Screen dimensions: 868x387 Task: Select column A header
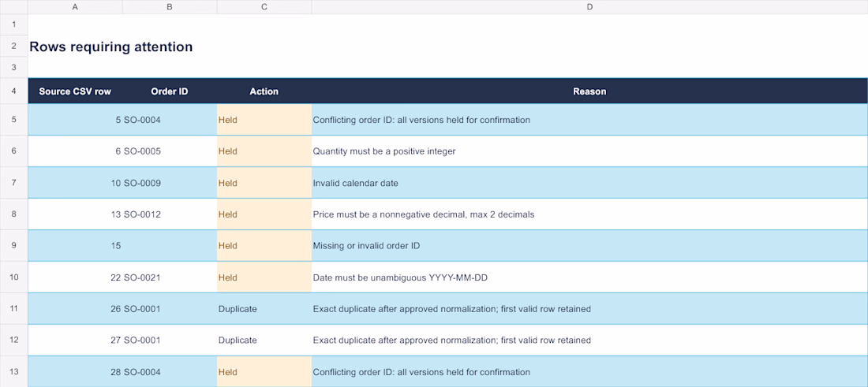pyautogui.click(x=75, y=7)
